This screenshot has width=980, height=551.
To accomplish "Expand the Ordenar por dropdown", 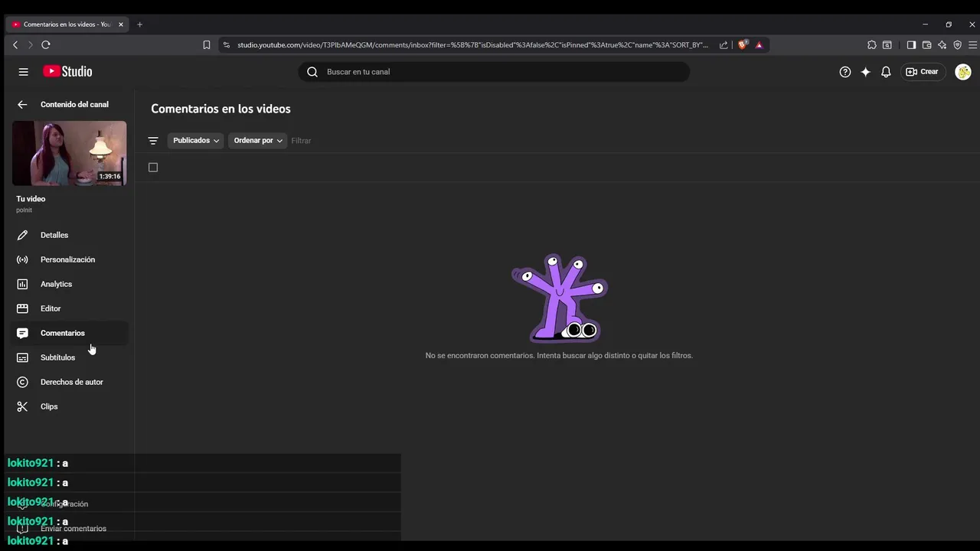I will click(x=257, y=141).
